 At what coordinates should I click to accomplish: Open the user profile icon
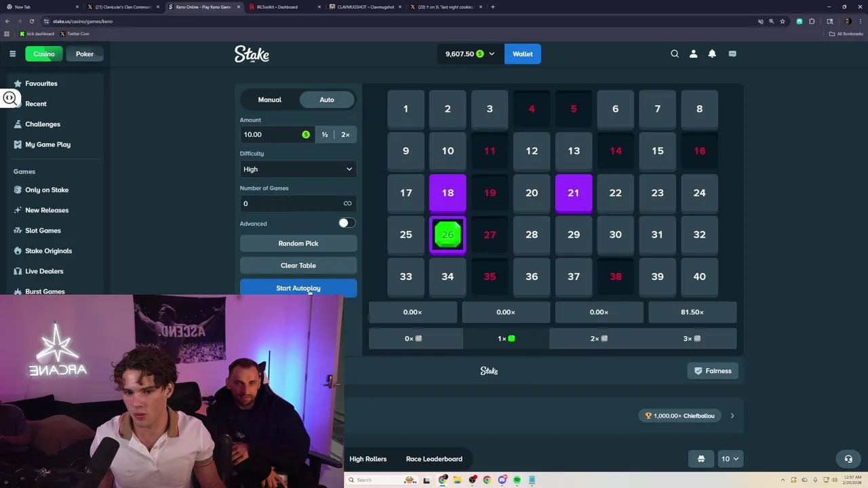pos(693,54)
